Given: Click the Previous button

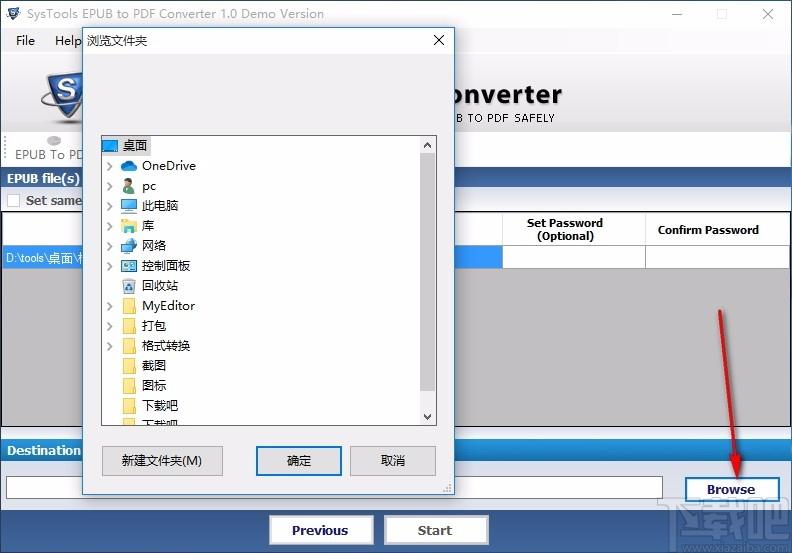Looking at the screenshot, I should (x=321, y=530).
